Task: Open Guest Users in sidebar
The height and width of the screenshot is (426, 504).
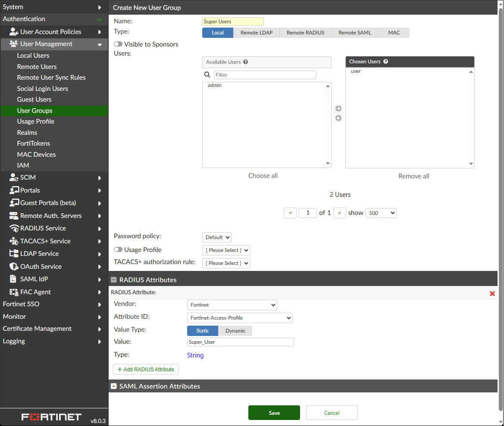Action: coord(34,100)
